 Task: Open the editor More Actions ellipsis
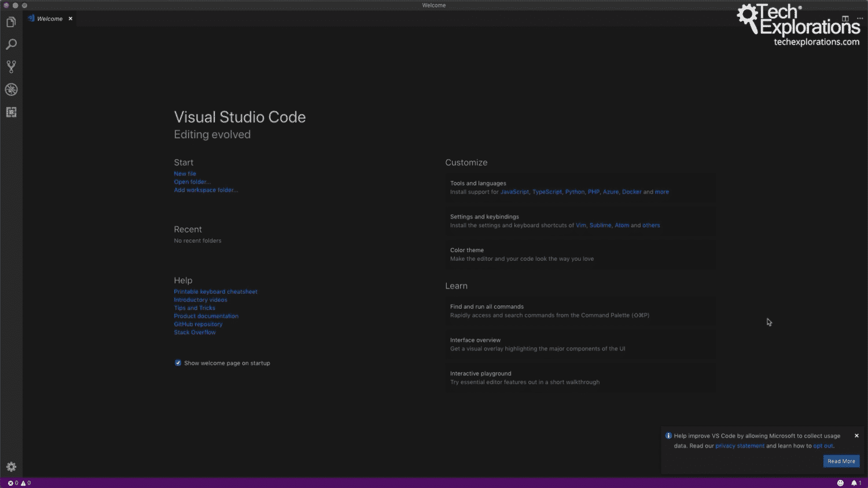[x=860, y=19]
